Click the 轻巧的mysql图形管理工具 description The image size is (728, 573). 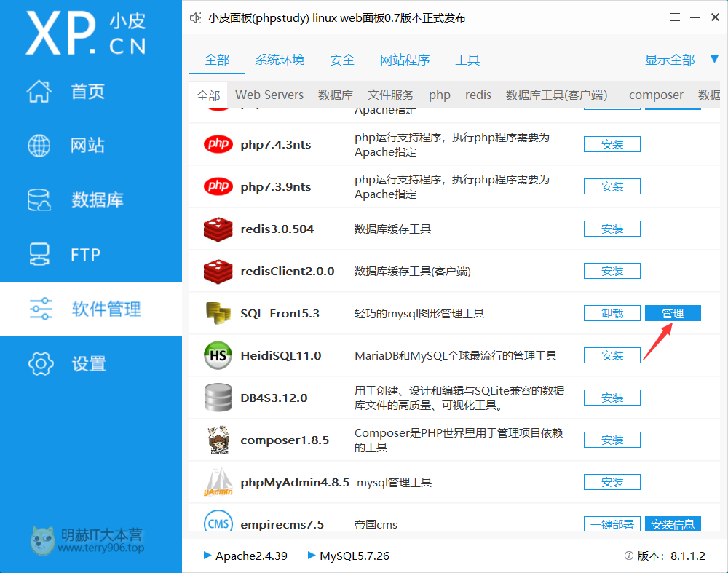[x=419, y=313]
